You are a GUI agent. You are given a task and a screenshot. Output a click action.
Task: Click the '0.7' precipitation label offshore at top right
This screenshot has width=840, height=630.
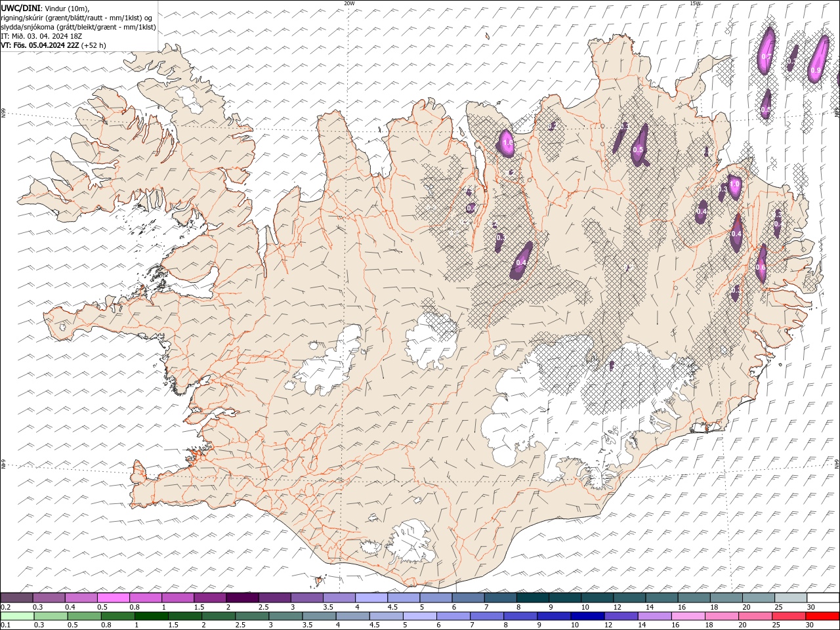pyautogui.click(x=765, y=58)
